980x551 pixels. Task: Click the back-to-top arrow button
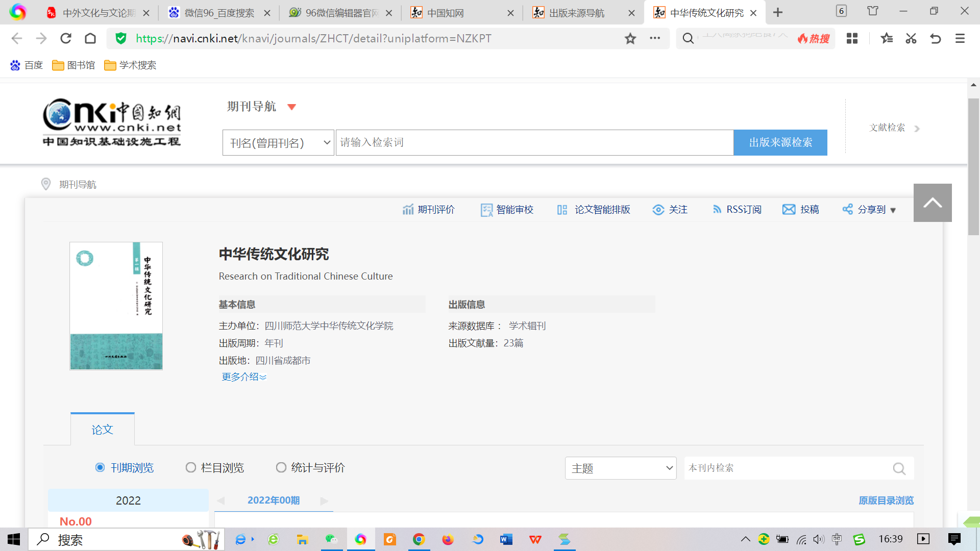(x=933, y=203)
